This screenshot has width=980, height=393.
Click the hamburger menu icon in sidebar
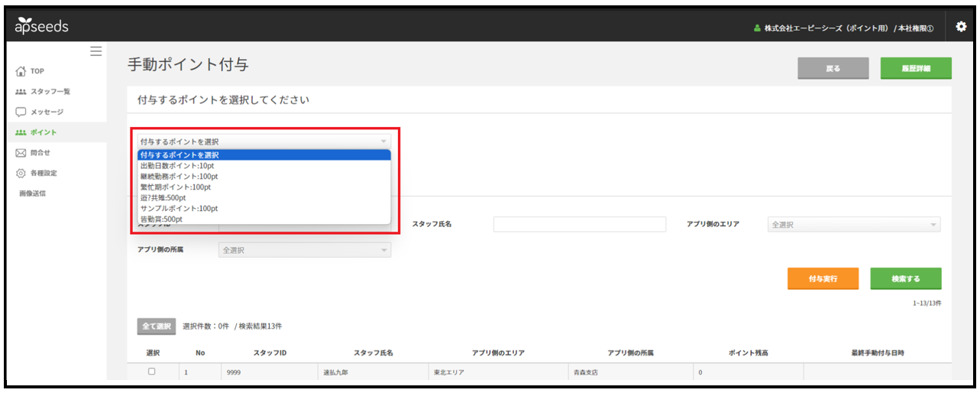click(x=95, y=51)
